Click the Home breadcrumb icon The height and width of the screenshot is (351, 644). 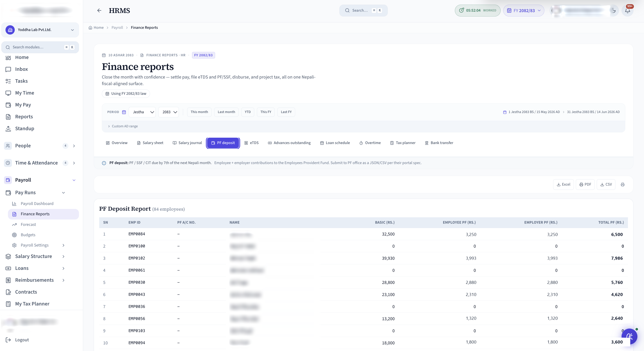point(90,27)
